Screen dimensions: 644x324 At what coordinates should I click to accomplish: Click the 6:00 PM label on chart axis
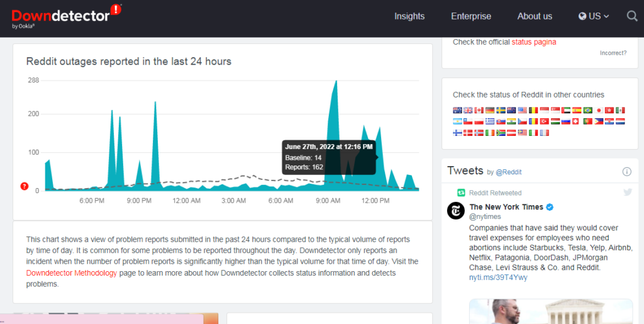tap(92, 201)
